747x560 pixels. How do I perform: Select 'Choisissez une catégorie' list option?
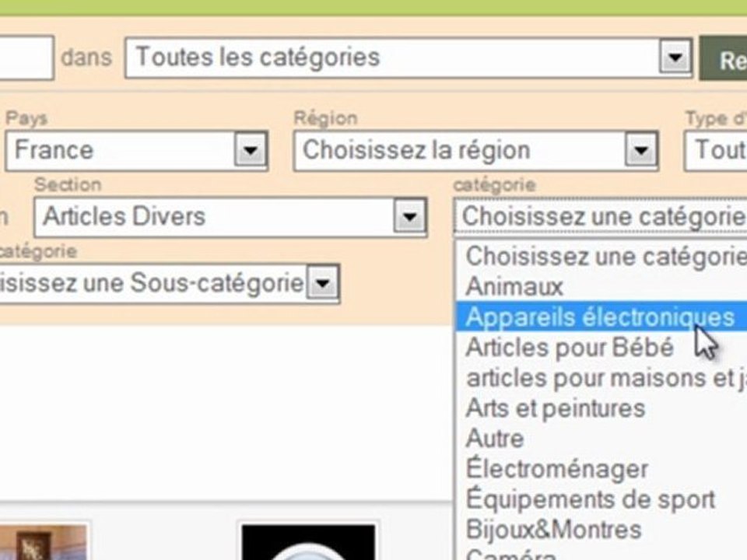[x=601, y=256]
